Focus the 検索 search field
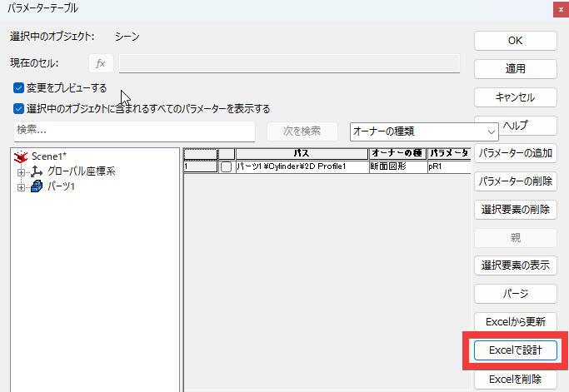The image size is (569, 392). point(134,131)
